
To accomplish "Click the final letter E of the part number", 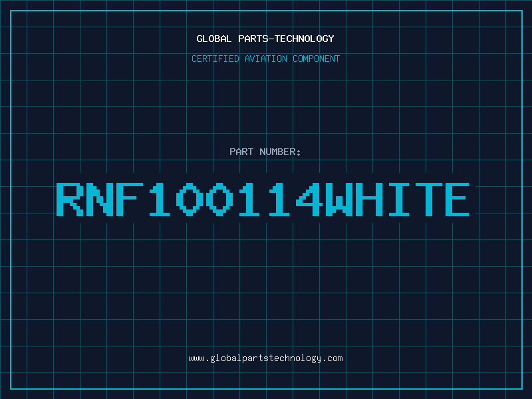I will tap(456, 199).
